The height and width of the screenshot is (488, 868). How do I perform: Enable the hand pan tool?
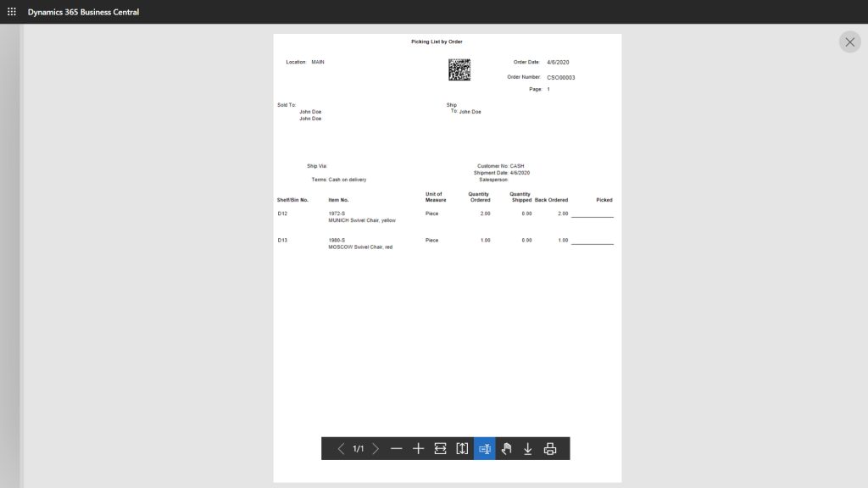pos(506,449)
